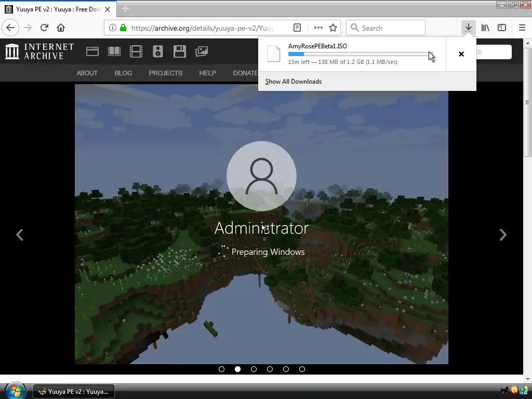
Task: Select the second carousel dot
Action: [238, 369]
